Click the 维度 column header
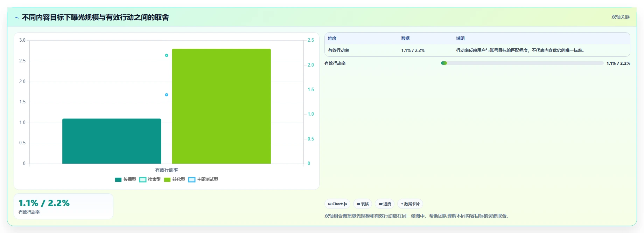The image size is (644, 233). click(x=332, y=39)
